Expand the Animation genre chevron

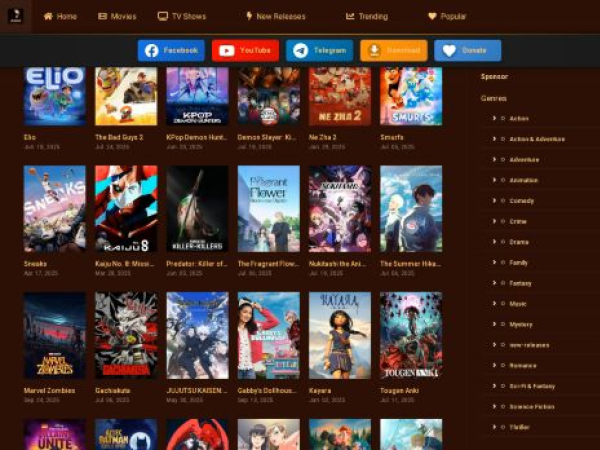click(494, 180)
